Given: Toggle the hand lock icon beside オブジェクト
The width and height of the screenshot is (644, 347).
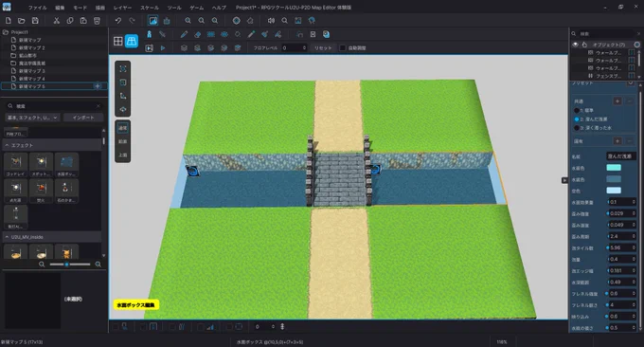Looking at the screenshot, I should 584,45.
